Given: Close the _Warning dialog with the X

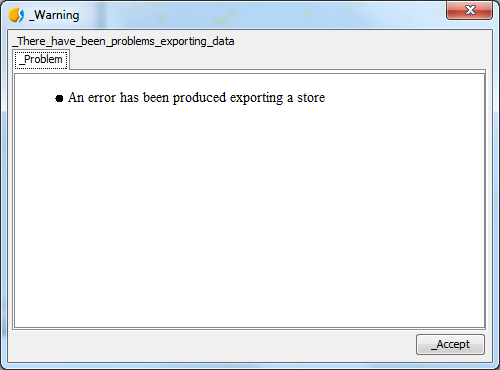Looking at the screenshot, I should [x=470, y=10].
